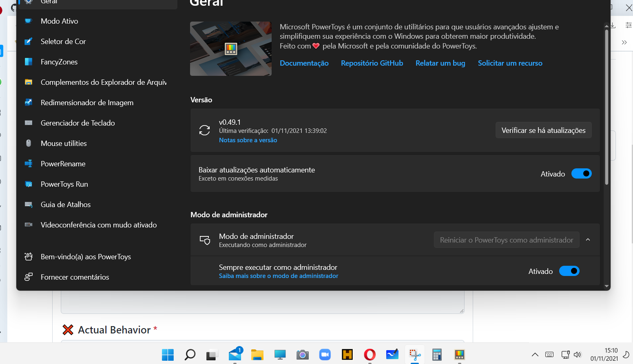Open the Repositório GitHub link
Image resolution: width=633 pixels, height=364 pixels.
(x=372, y=63)
